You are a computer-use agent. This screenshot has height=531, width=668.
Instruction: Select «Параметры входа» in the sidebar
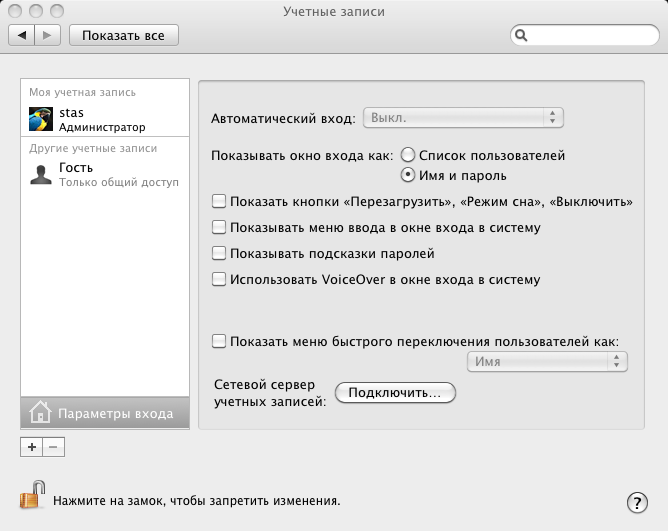(x=104, y=413)
